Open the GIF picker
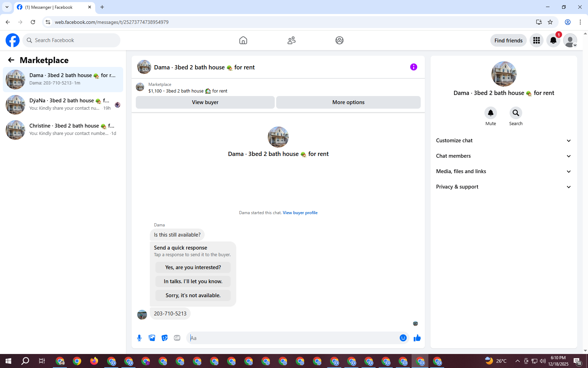Viewport: 588px width, 368px height. 177,338
